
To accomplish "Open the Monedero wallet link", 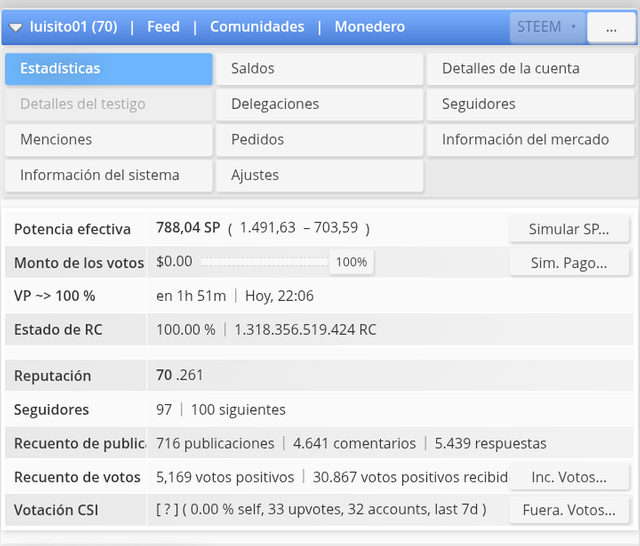I will point(370,27).
